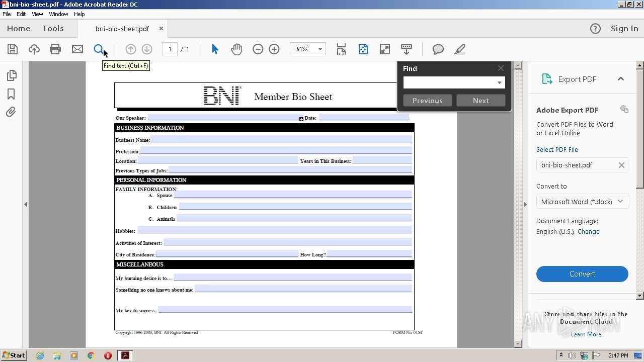
Task: Launch Internet Explorer from taskbar
Action: (40, 355)
